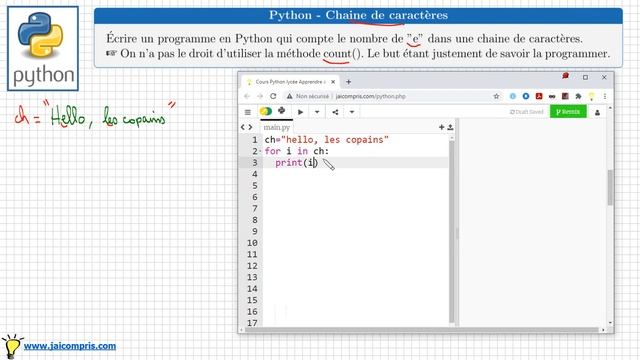This screenshot has height=360, width=640.
Task: Click the Trinket yellow-green logo icon
Action: coord(266,111)
